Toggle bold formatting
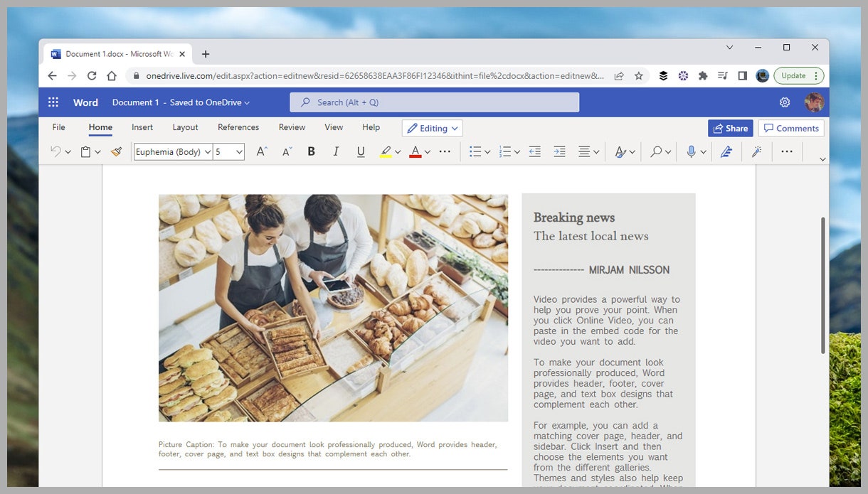Screen dimensions: 868x494 point(311,151)
